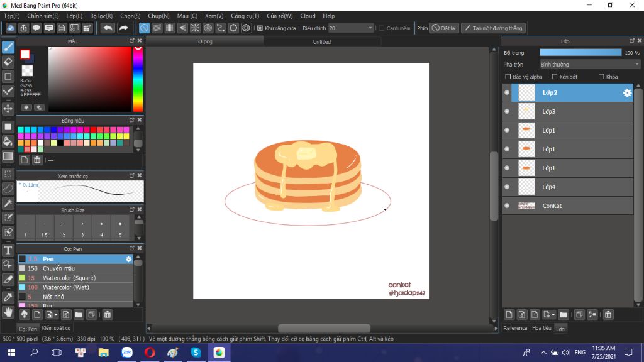Enable circle snap guide
This screenshot has width=644, height=362.
tap(208, 28)
